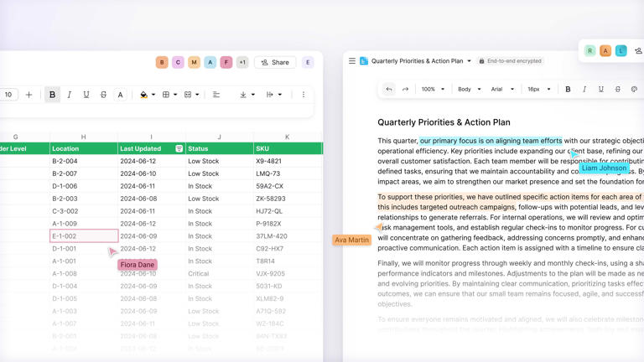Click the Location header cell
The height and width of the screenshot is (362, 644).
[83, 148]
